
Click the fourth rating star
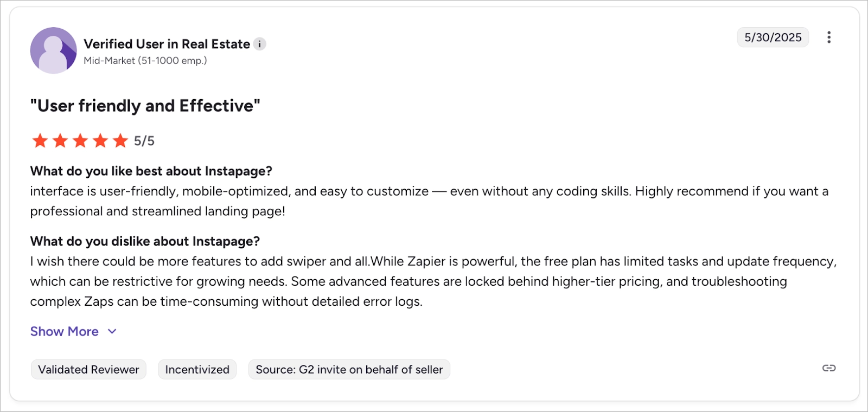pos(100,141)
